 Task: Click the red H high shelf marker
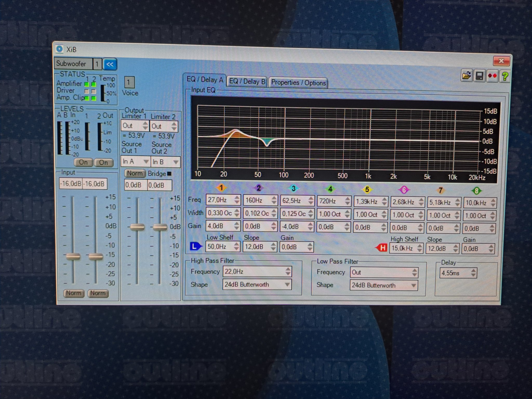(382, 248)
